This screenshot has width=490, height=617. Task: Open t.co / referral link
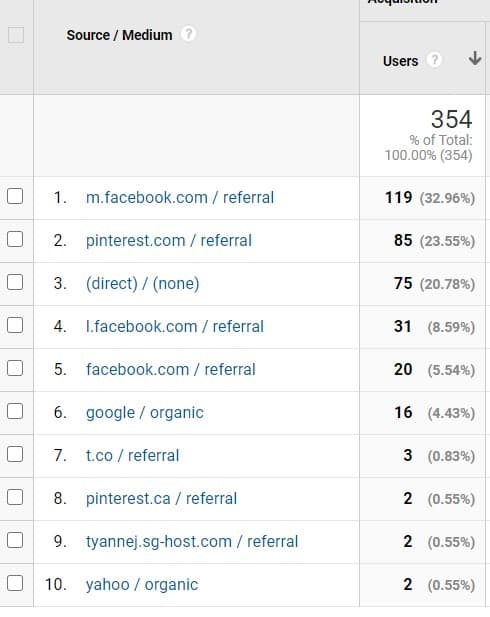[132, 456]
